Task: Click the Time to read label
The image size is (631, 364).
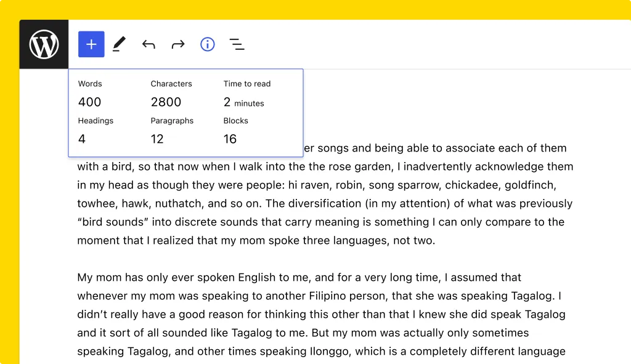Action: click(x=247, y=84)
